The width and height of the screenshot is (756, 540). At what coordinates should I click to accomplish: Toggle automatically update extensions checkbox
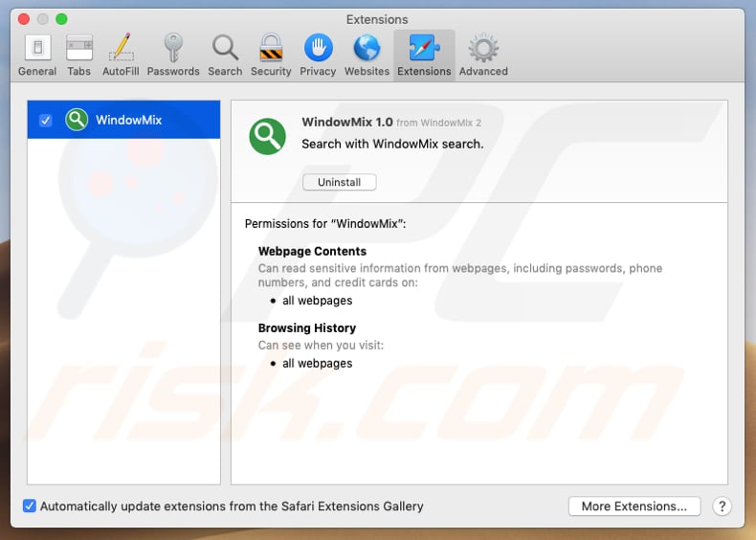[x=30, y=506]
